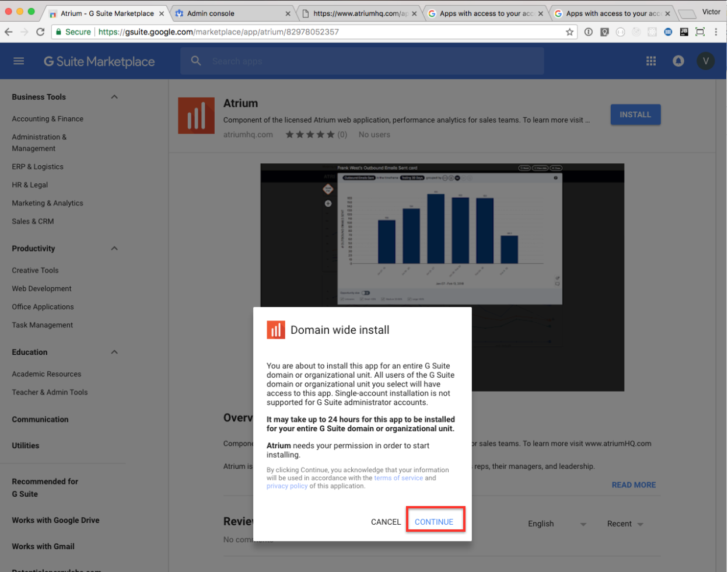This screenshot has width=728, height=572.
Task: Open the Recent sort dropdown
Action: point(625,524)
